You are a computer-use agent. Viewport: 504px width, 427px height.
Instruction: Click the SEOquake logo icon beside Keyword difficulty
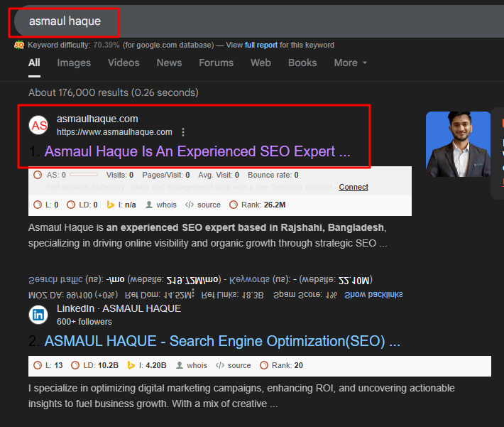coord(19,45)
